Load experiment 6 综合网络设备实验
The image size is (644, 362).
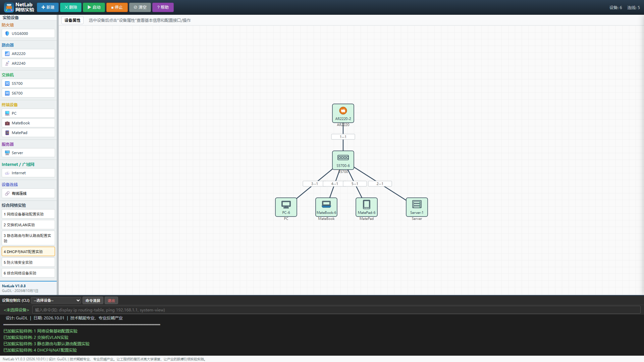28,273
